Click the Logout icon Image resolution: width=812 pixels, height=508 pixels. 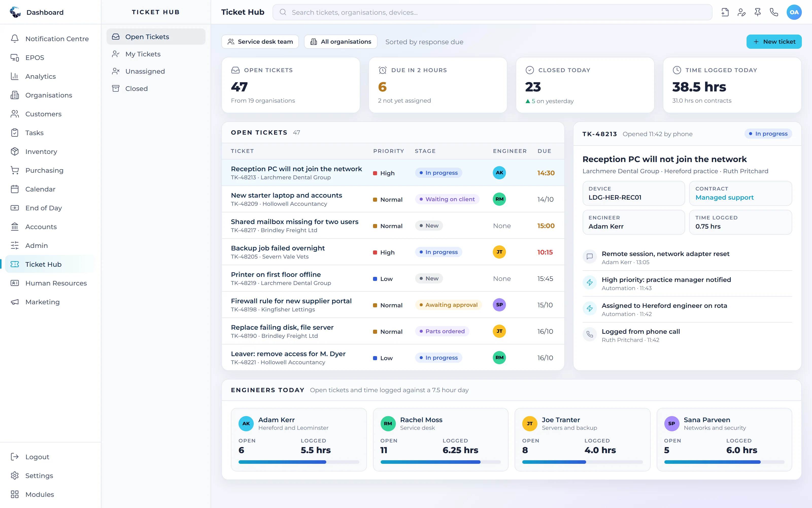(15, 457)
